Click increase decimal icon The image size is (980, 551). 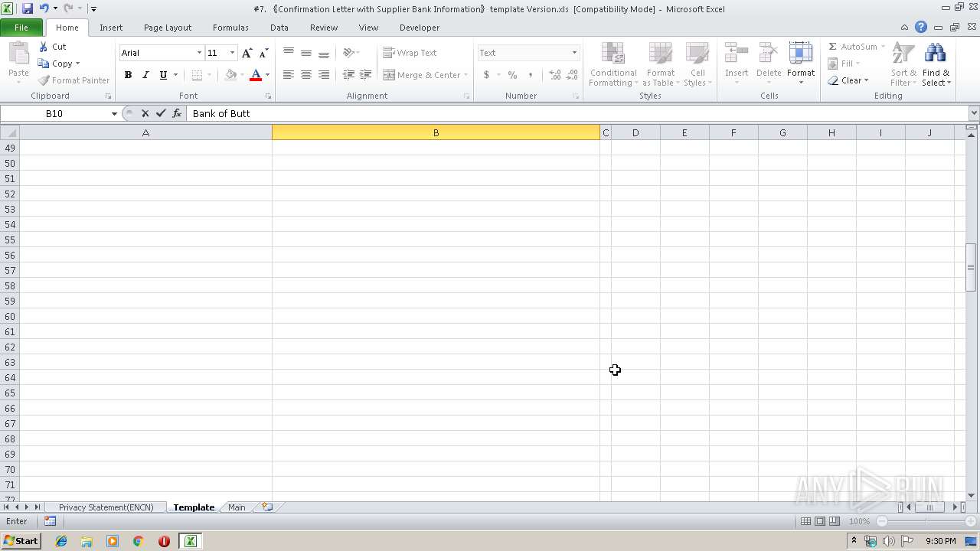(554, 75)
